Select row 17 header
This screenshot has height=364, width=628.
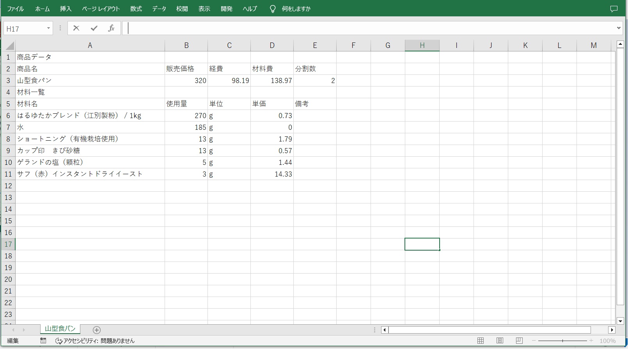point(8,244)
